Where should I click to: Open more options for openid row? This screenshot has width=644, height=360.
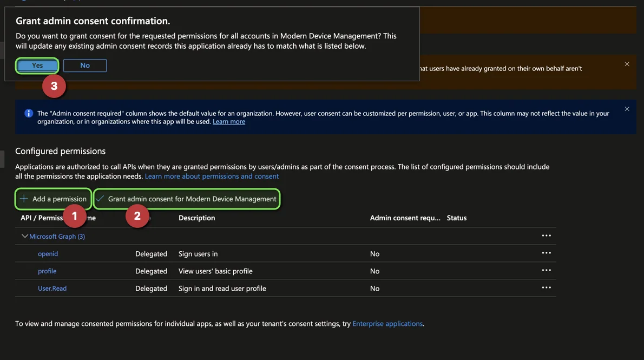pyautogui.click(x=546, y=253)
